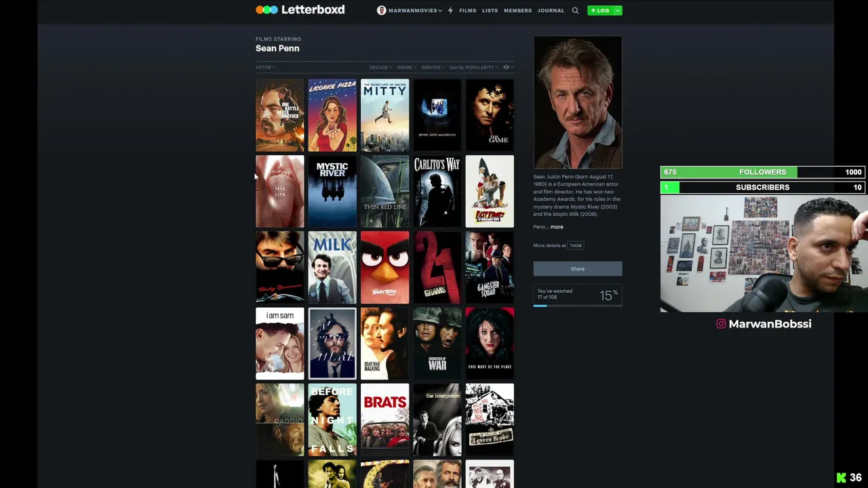The image size is (868, 488).
Task: Open the Fast Times at Ridgemont High poster
Action: tap(490, 191)
